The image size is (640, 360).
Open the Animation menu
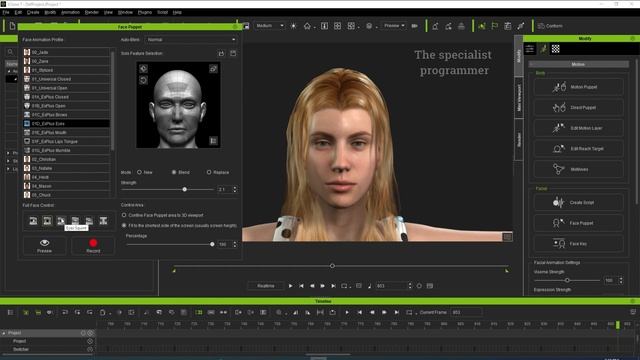pos(70,12)
